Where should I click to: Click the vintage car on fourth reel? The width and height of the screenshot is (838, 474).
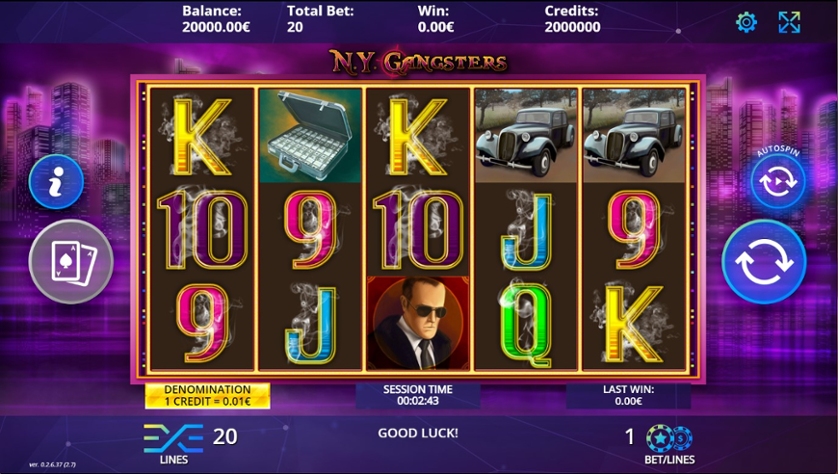click(x=526, y=136)
